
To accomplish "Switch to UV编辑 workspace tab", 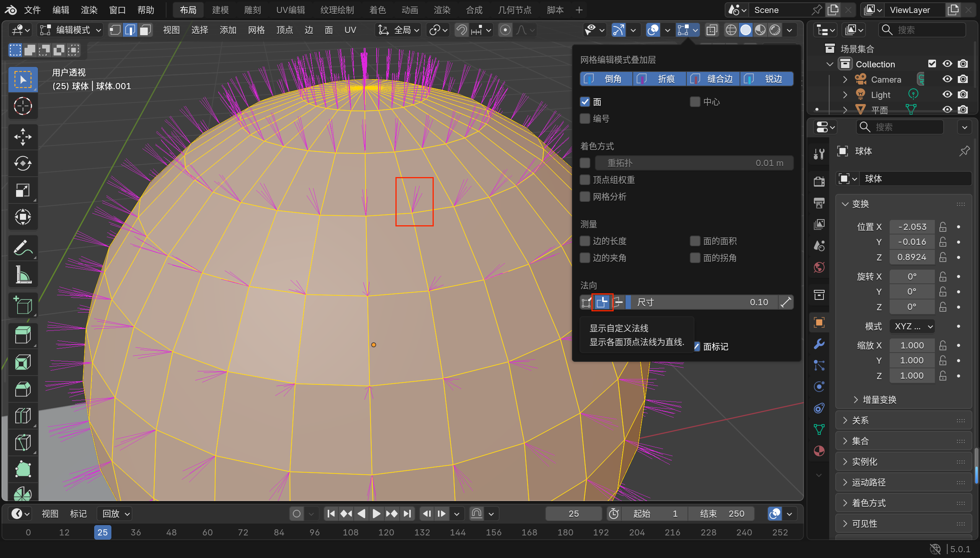I will tap(290, 10).
